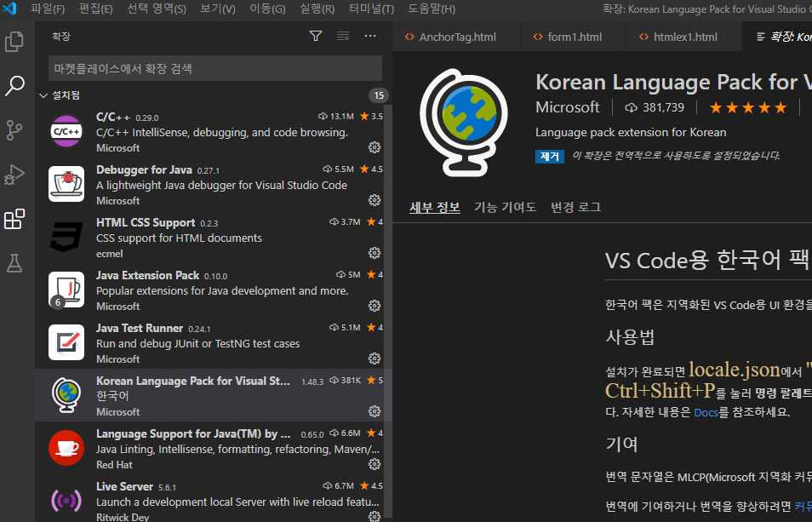
Task: Click the marketplace extension search field
Action: [x=215, y=68]
